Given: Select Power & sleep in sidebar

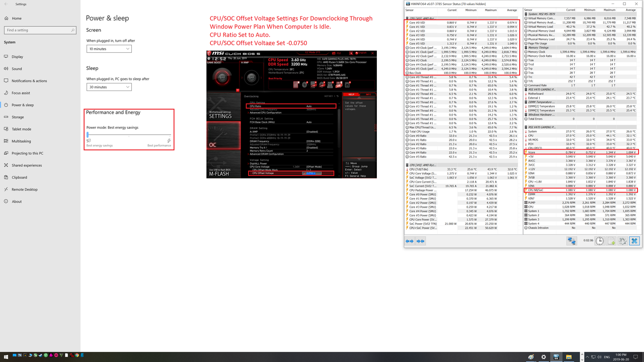Looking at the screenshot, I should 23,105.
